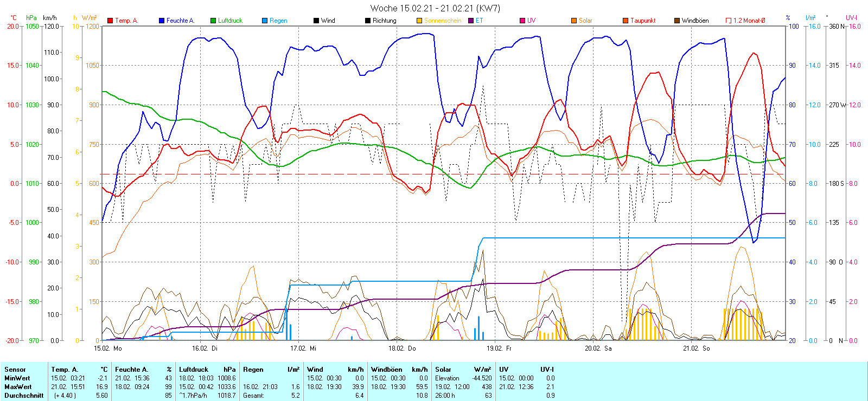Select the 16.02. 21:03 rain timestamp
Screen dimensions: 868x401
(x=260, y=387)
